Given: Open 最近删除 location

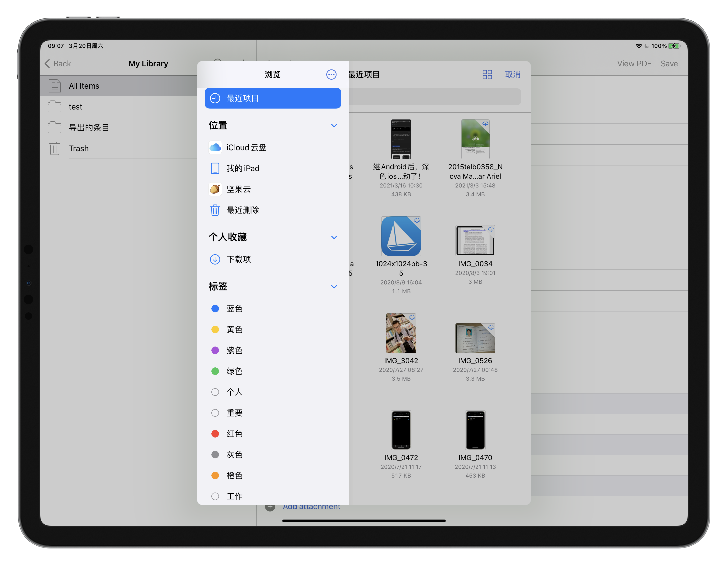Looking at the screenshot, I should tap(273, 210).
